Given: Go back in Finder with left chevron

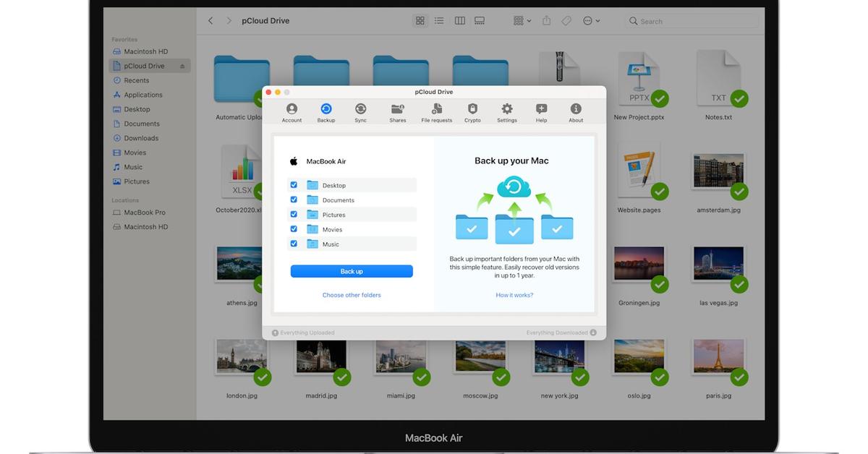Looking at the screenshot, I should 210,21.
